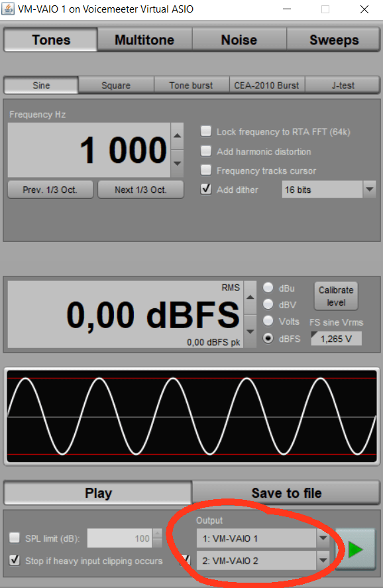Viewport: 383px width, 588px height.
Task: Click the frequency value field showing 1 000
Action: [89, 150]
